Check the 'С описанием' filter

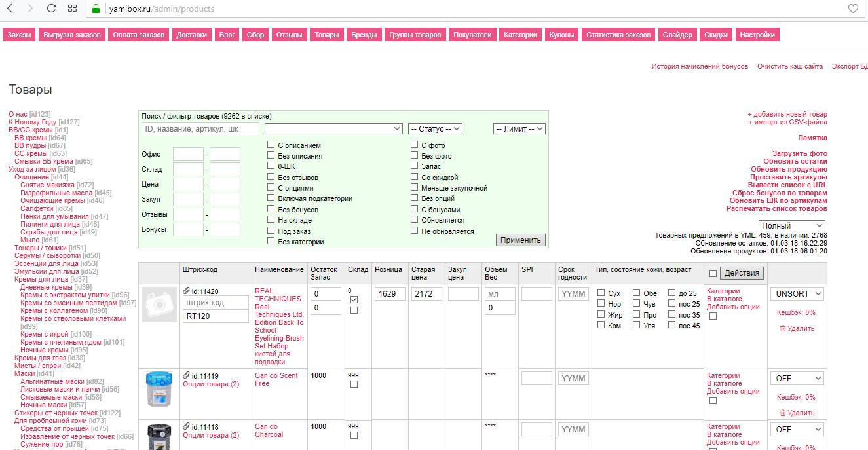tap(271, 145)
